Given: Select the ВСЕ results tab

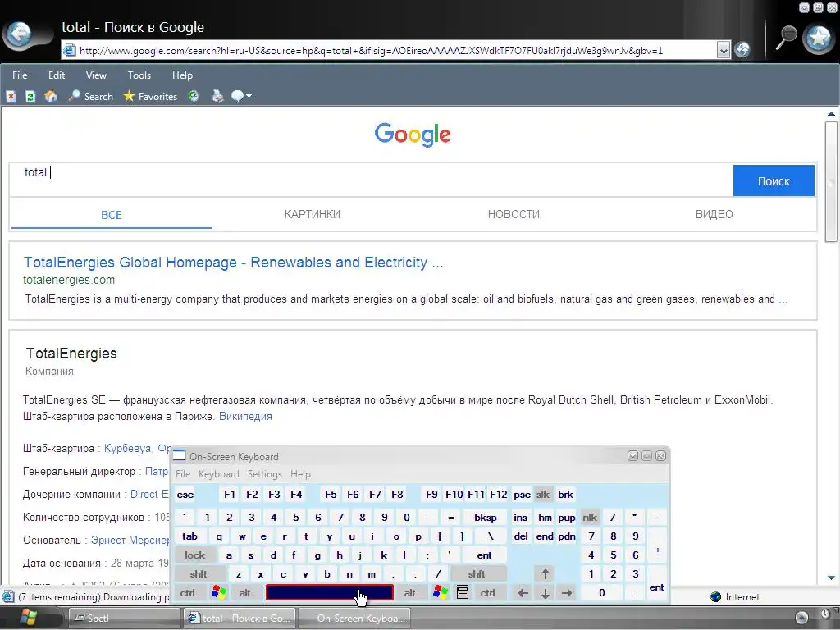Looking at the screenshot, I should (x=112, y=215).
